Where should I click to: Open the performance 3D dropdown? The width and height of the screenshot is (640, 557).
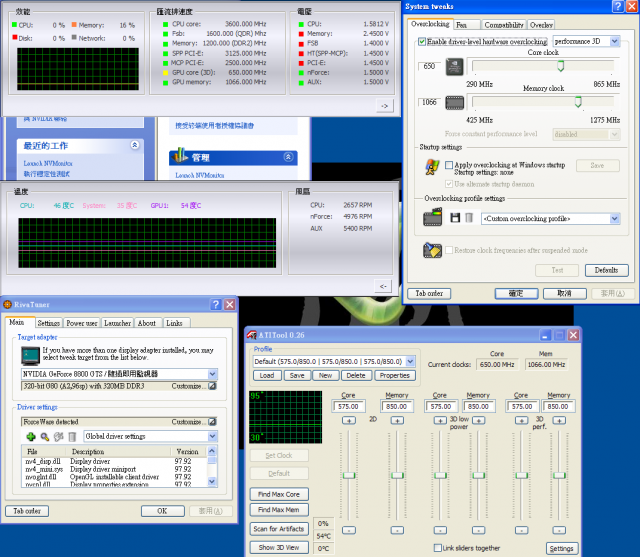(614, 41)
